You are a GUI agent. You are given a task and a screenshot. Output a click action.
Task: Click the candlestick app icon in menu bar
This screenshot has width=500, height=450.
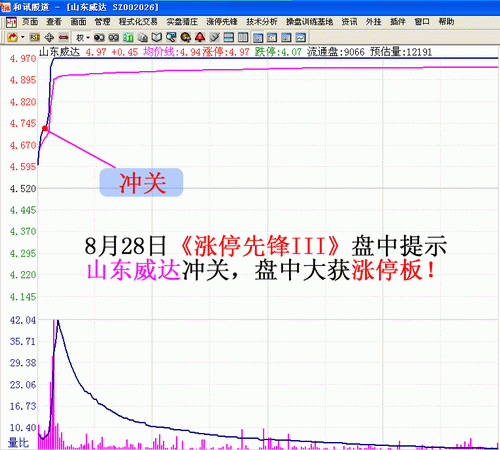[x=12, y=22]
